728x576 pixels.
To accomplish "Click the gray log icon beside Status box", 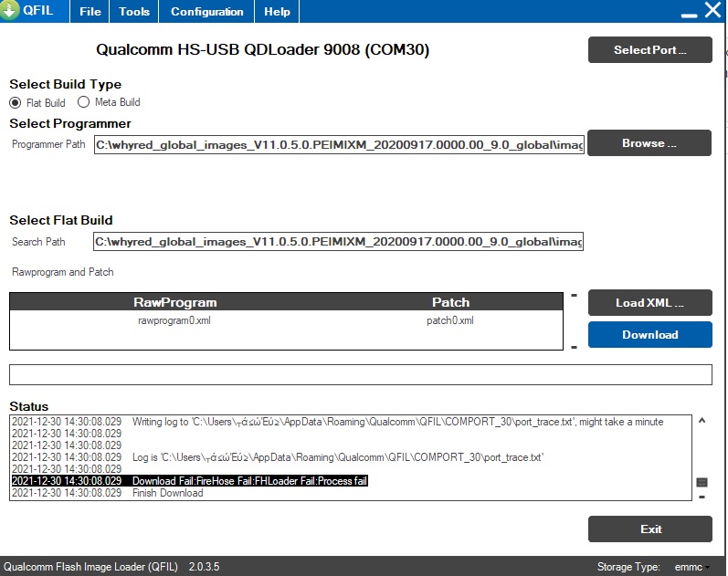I will 702,482.
